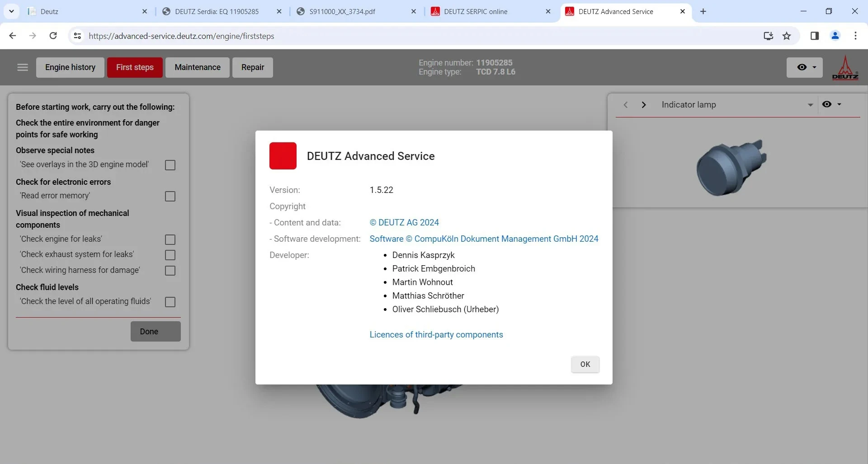Viewport: 868px width, 464px height.
Task: Toggle the eye visibility button in header
Action: [x=802, y=67]
